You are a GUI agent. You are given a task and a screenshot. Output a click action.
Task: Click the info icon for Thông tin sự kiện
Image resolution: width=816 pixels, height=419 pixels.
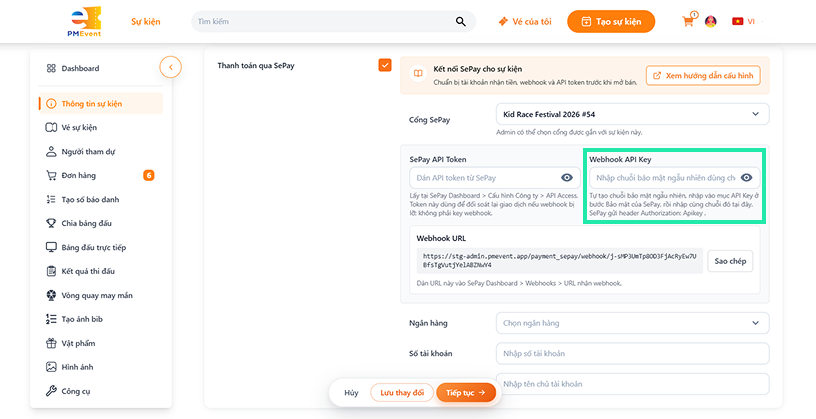coord(51,104)
